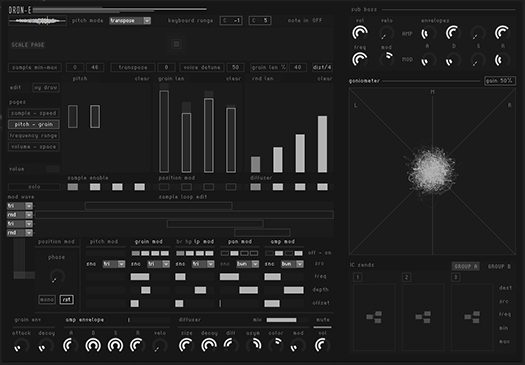Click the amp envelope D knob
525x365 pixels.
click(x=93, y=345)
